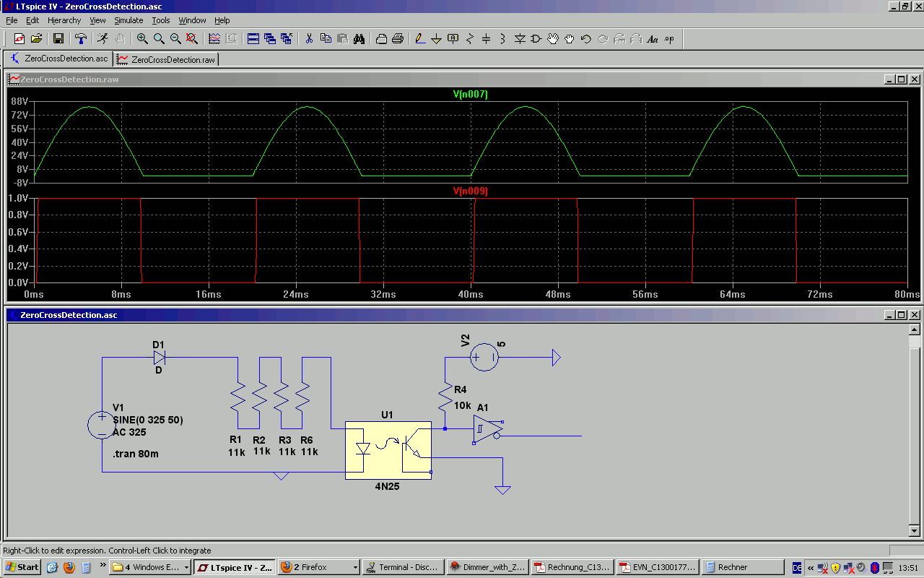The image size is (924, 578).
Task: Click the Zoom In magnifier icon
Action: tap(142, 39)
